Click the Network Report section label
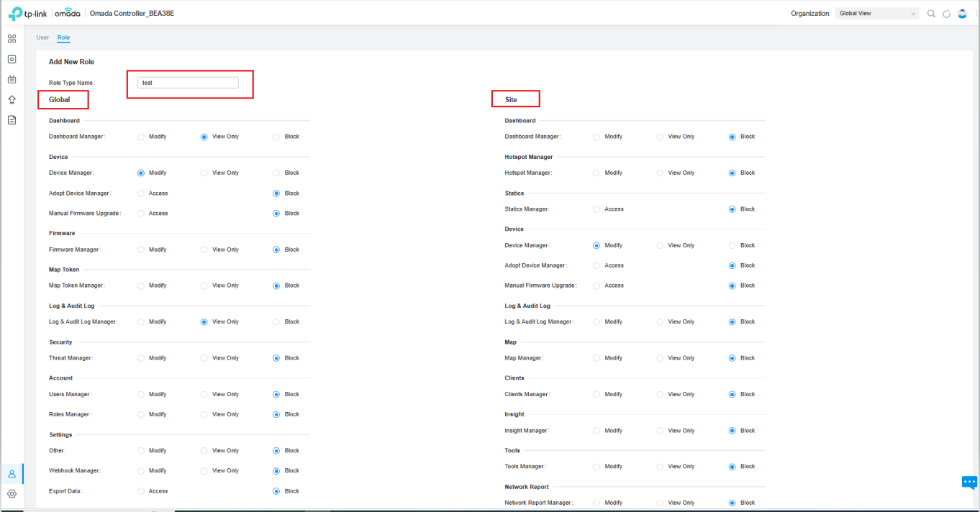Viewport: 980px width, 512px height. 527,487
